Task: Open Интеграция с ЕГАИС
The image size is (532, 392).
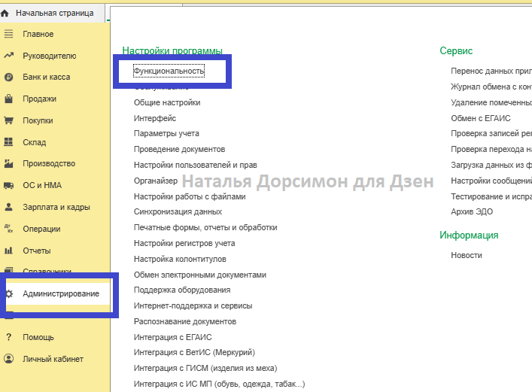Action: point(173,337)
